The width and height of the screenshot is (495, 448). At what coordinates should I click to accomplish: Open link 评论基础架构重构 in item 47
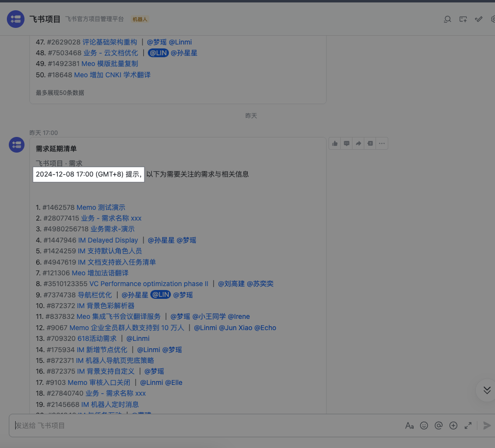click(x=110, y=42)
